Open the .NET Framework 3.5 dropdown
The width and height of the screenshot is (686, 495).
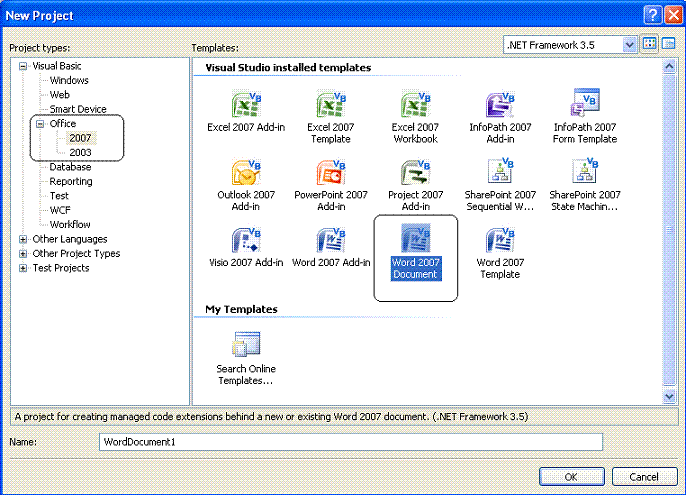(629, 45)
